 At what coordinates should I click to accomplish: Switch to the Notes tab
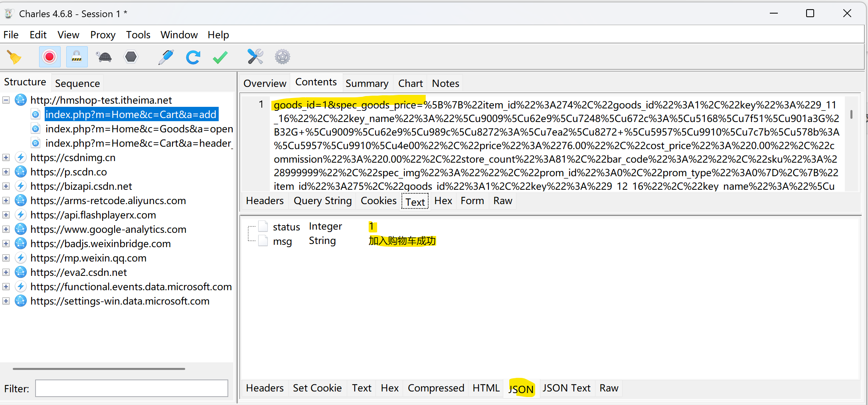tap(445, 83)
